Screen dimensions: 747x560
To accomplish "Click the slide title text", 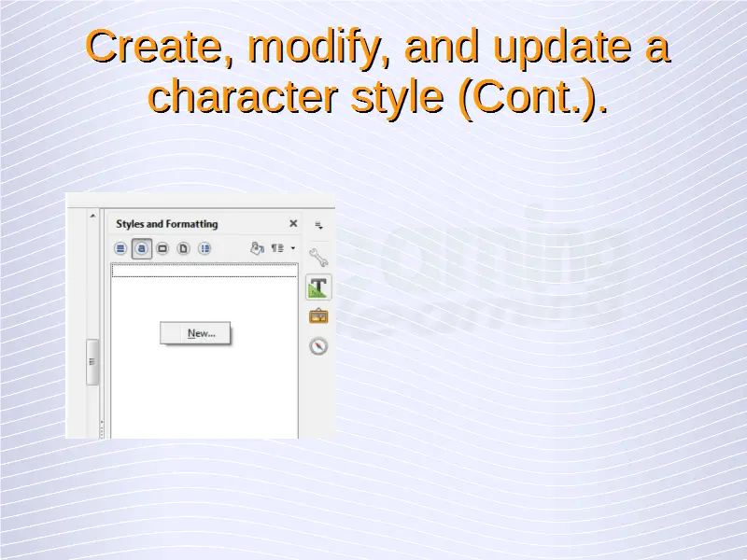I will [x=377, y=71].
